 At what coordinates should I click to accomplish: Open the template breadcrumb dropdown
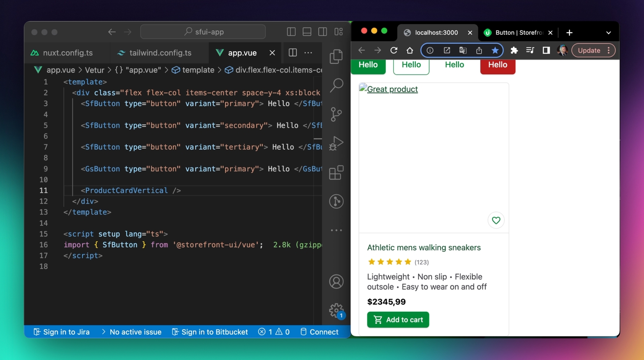tap(193, 70)
